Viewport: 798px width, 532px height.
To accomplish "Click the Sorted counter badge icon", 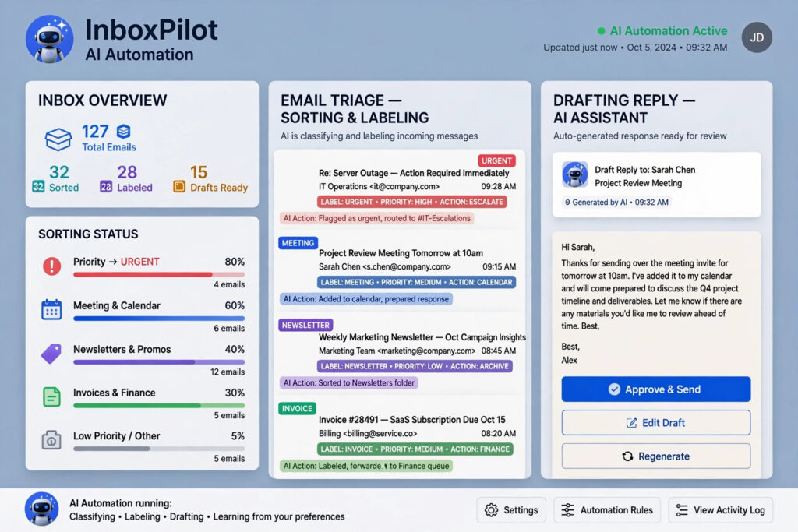I will pyautogui.click(x=38, y=187).
